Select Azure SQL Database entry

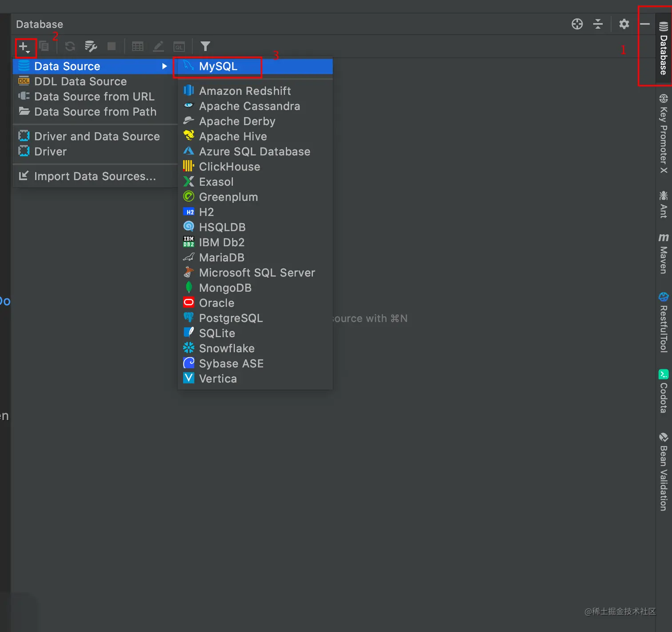click(x=255, y=151)
